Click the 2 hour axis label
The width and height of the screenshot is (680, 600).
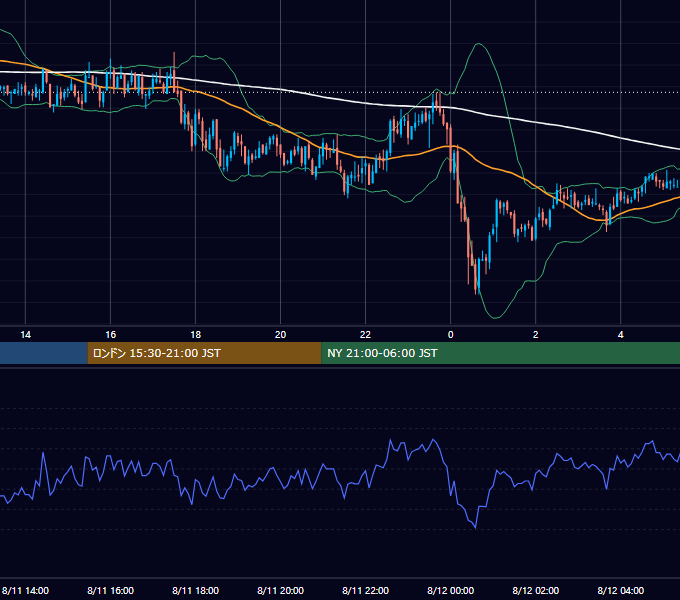point(536,335)
